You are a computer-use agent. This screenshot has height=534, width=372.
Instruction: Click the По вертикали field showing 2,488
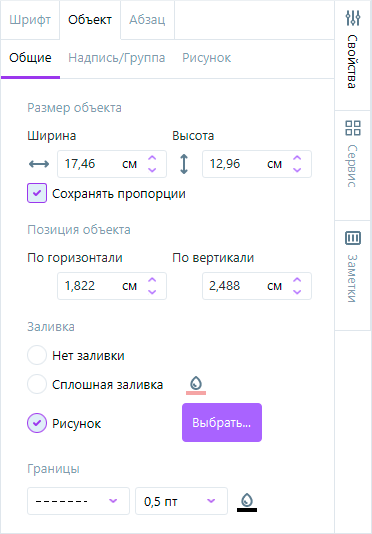click(x=257, y=286)
